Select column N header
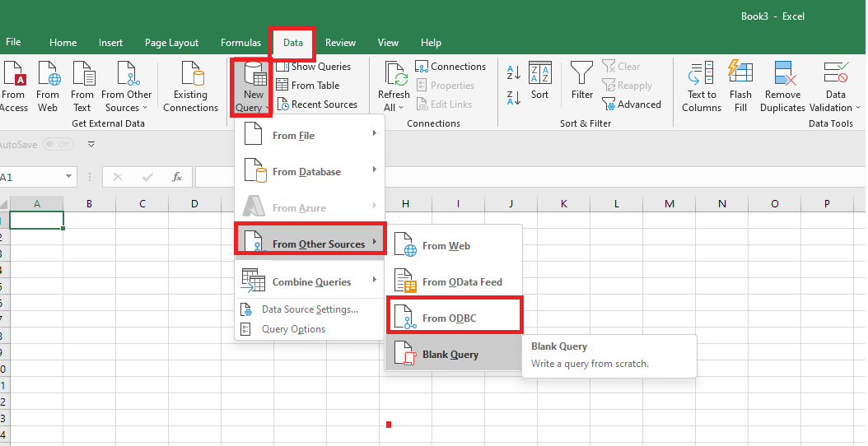The image size is (868, 446). click(x=722, y=203)
